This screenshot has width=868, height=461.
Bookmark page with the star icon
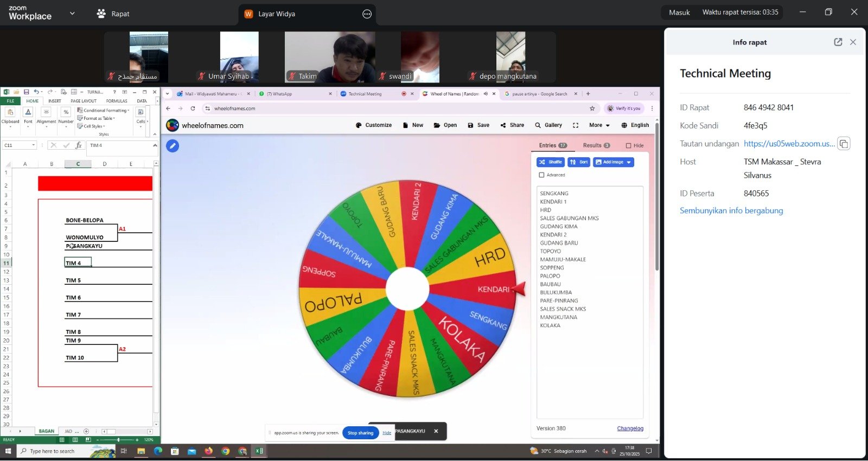[592, 108]
